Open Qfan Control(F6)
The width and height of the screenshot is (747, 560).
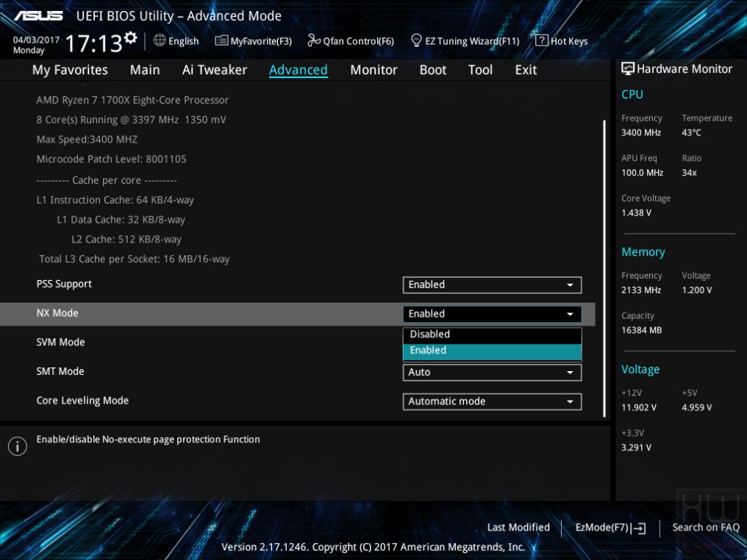pos(351,41)
